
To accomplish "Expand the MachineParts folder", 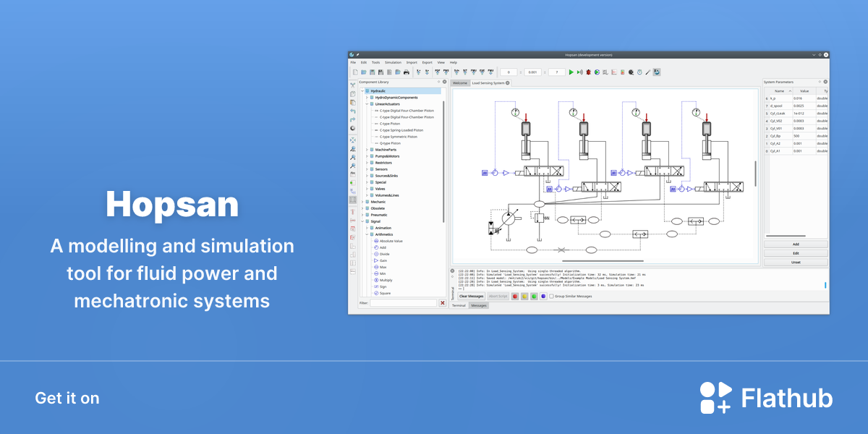I will (367, 150).
